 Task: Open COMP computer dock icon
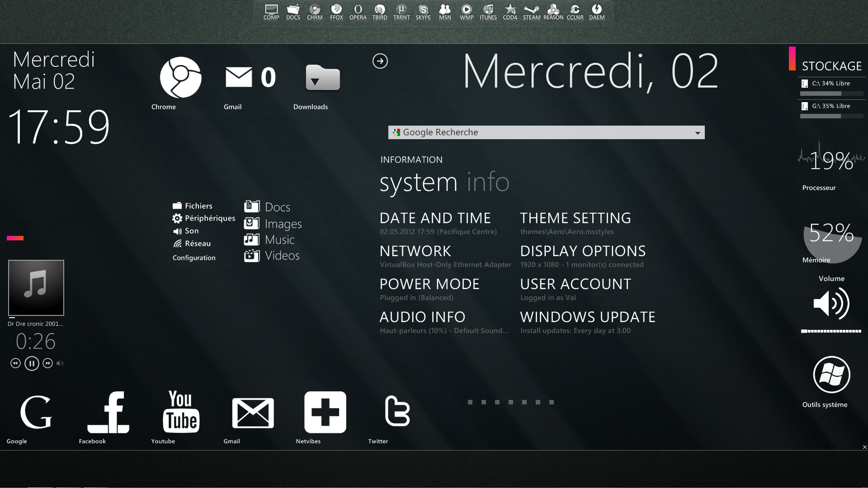(x=271, y=12)
